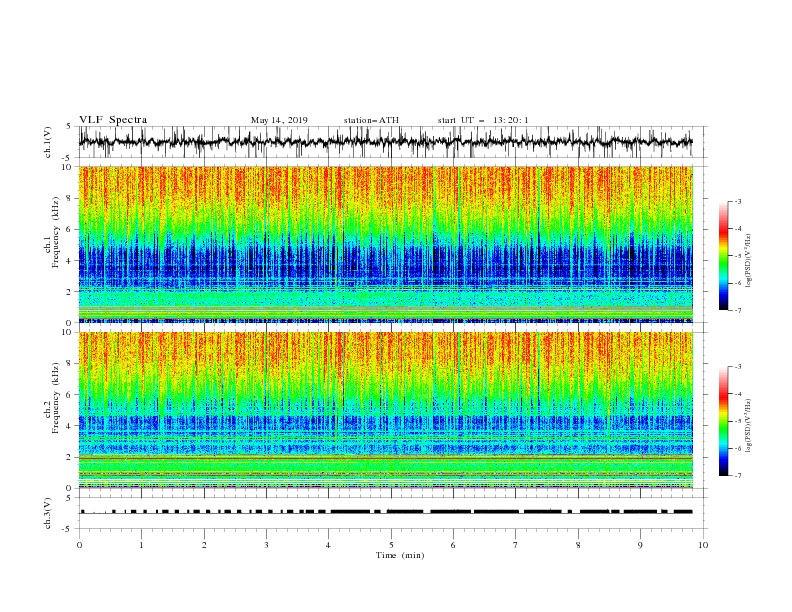Click the "-5" tick on ch.2 colorbar

click(x=737, y=421)
